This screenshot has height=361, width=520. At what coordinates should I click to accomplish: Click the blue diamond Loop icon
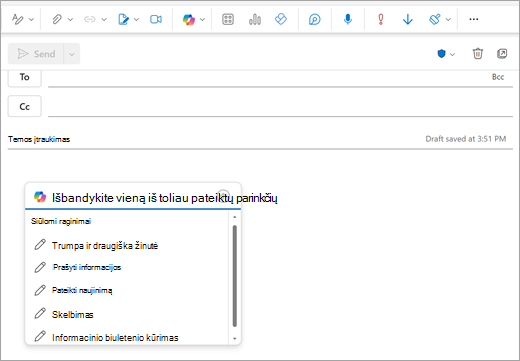pos(281,19)
